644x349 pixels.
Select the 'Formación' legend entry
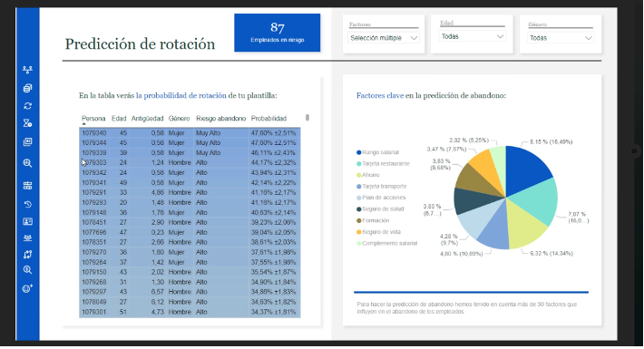373,220
